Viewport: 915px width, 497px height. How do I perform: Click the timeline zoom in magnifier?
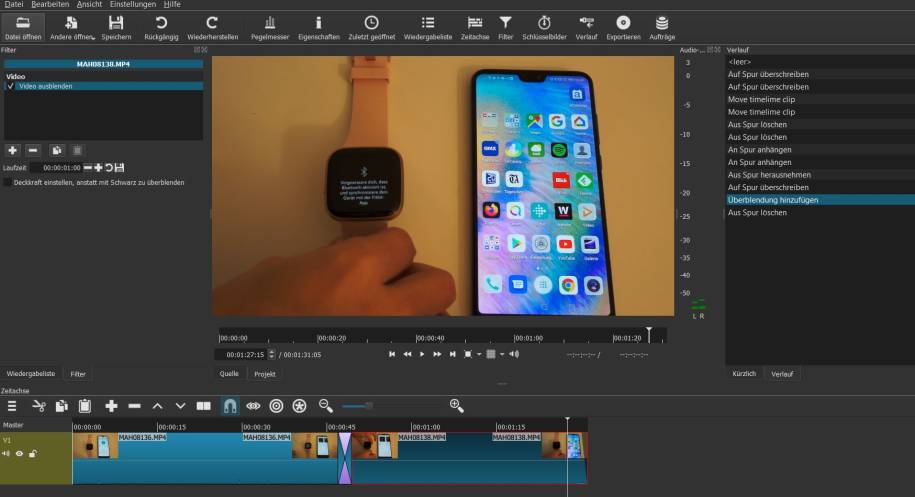[456, 406]
